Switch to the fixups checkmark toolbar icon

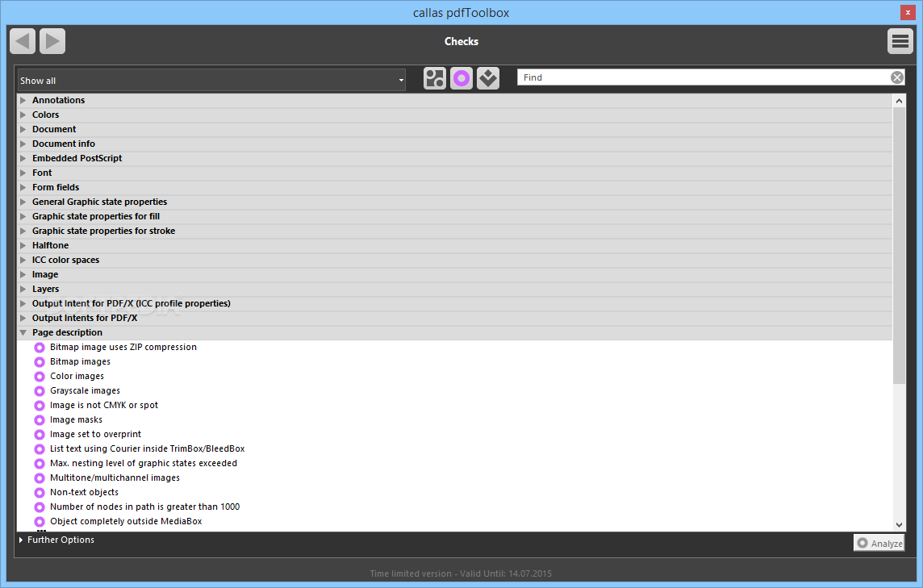tap(488, 78)
